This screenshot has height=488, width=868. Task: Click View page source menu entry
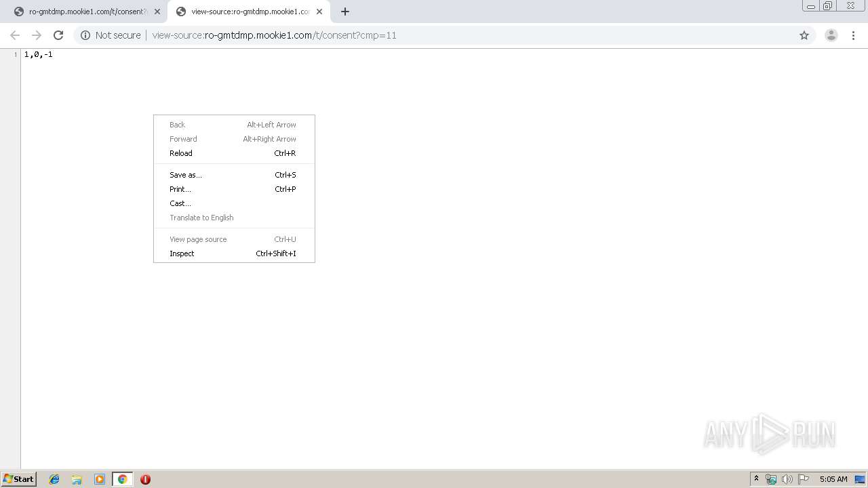pos(234,239)
